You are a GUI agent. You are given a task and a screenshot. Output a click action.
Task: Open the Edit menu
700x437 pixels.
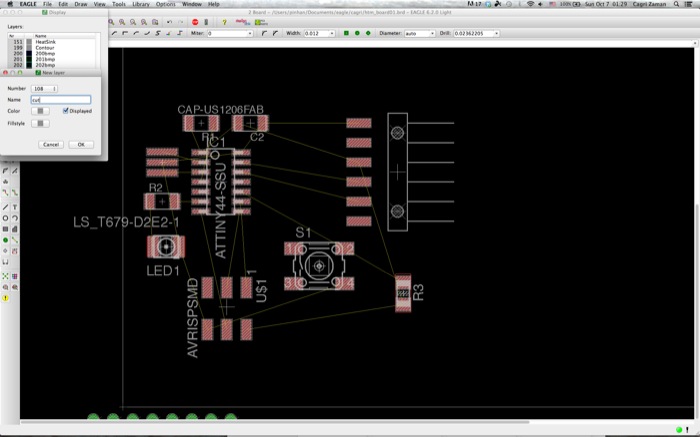pyautogui.click(x=63, y=4)
